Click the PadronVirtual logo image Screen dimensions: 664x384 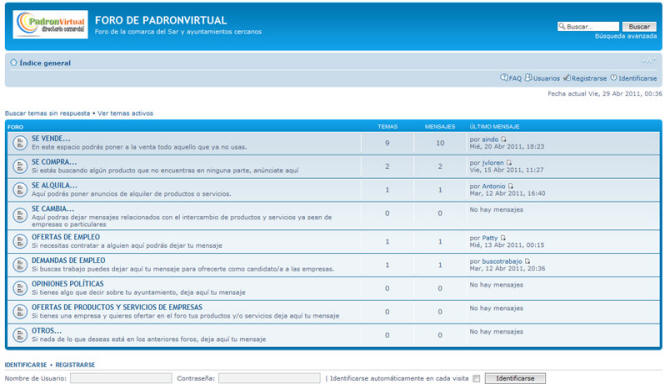click(x=50, y=25)
